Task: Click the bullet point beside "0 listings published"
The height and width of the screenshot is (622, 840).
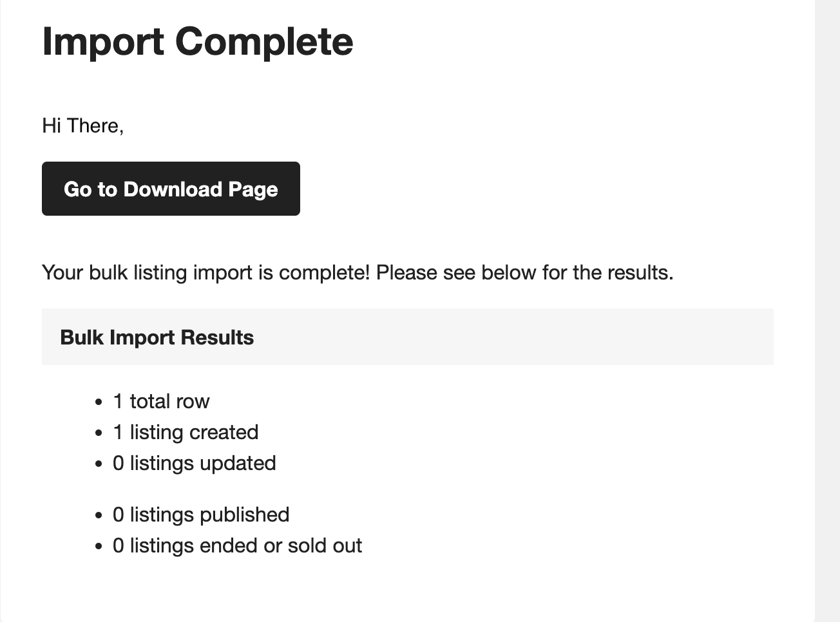Action: [x=99, y=515]
